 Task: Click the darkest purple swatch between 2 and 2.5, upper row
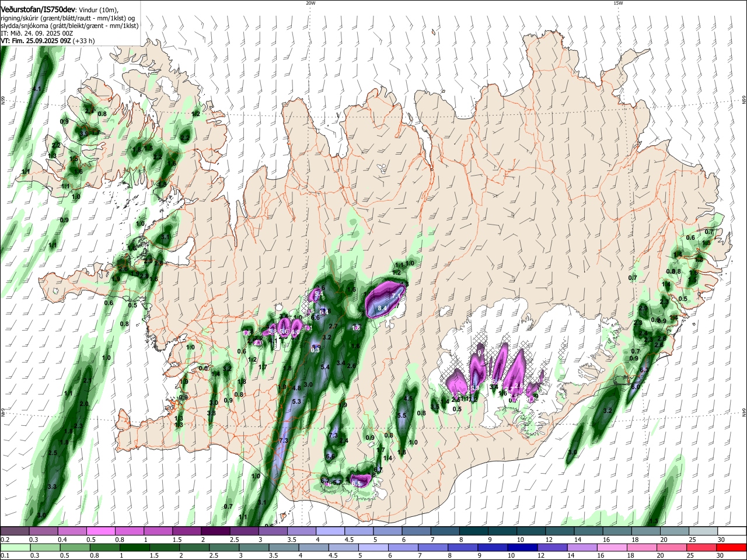point(215,531)
